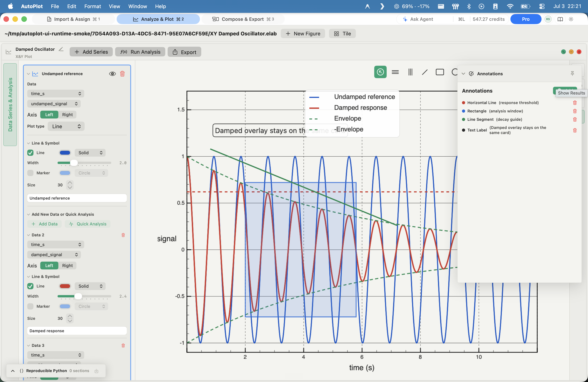Open the RS user account avatar
588x382 pixels.
point(548,19)
